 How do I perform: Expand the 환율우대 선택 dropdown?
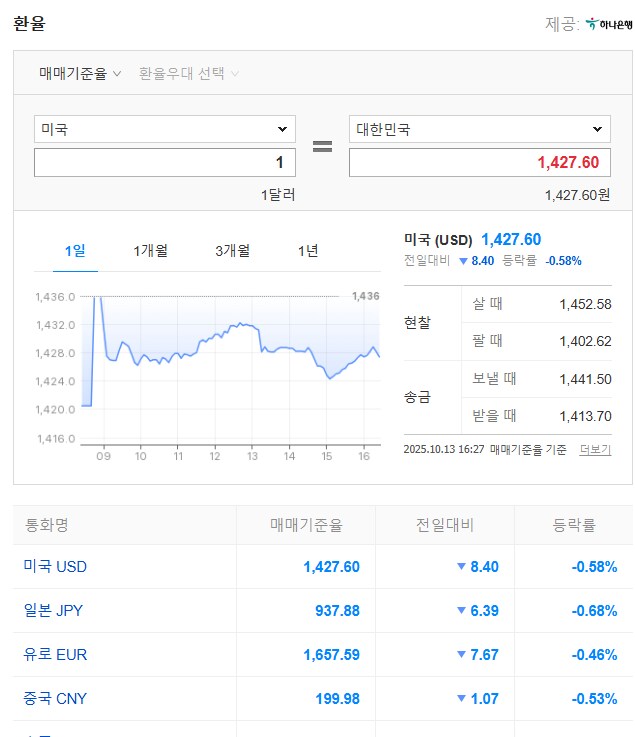coord(189,73)
